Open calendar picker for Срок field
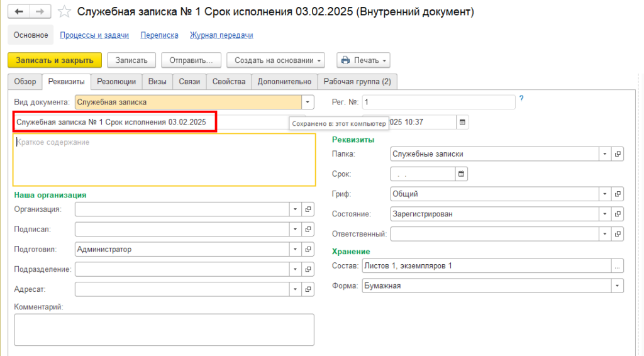 pyautogui.click(x=461, y=174)
